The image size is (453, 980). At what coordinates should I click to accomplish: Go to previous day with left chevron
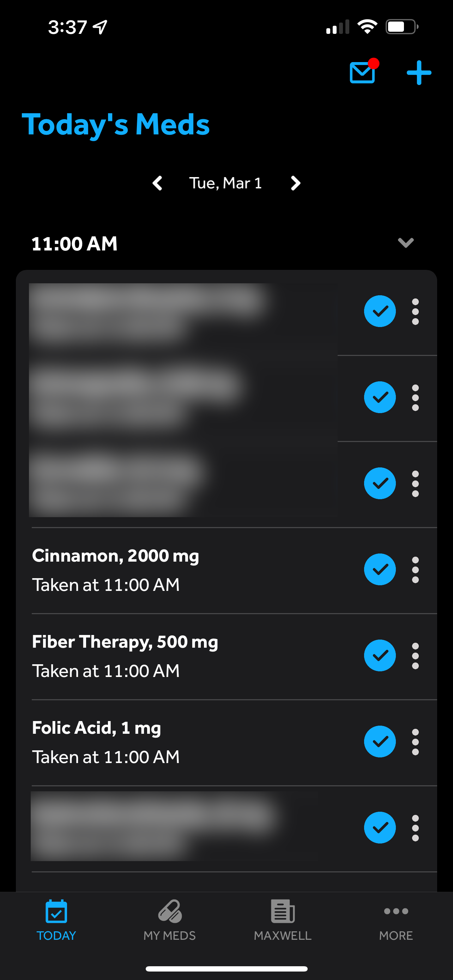[157, 183]
